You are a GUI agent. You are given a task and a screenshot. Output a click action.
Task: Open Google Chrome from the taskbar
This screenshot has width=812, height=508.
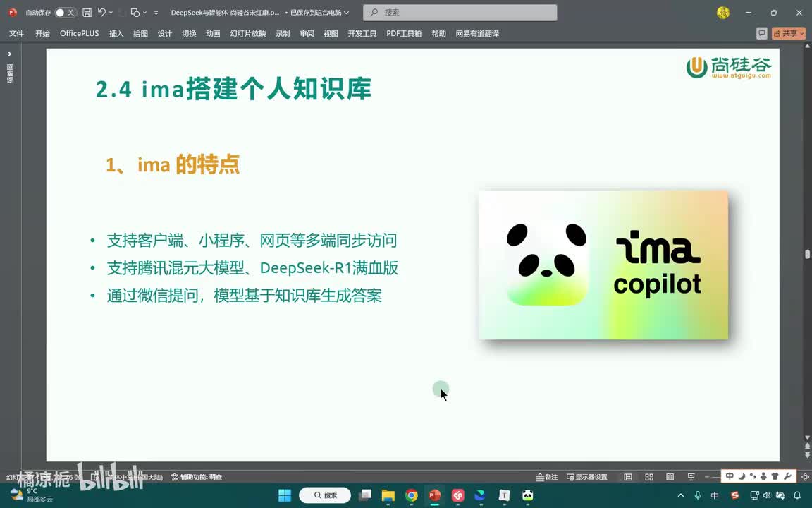pos(411,495)
